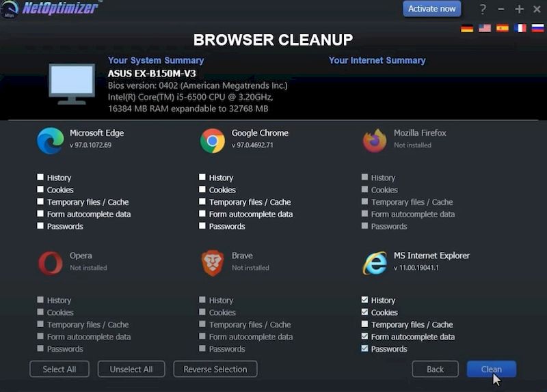
Task: Choose the Spanish flag language icon
Action: pyautogui.click(x=503, y=28)
